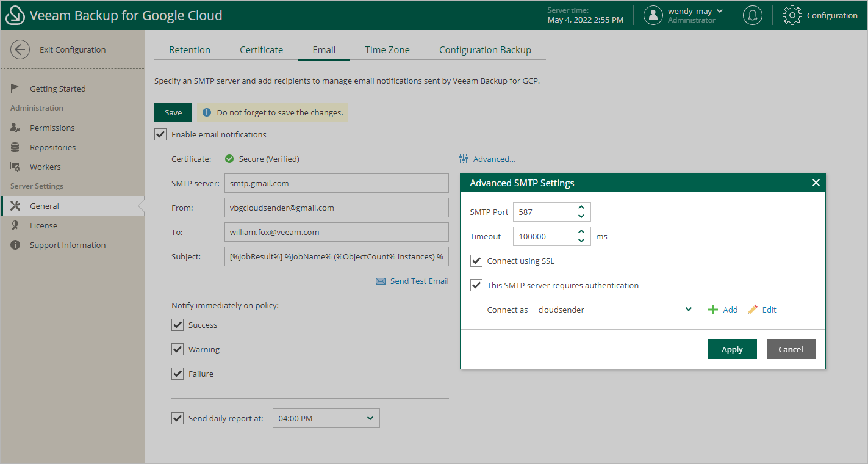Click the green Secure Verified checkmark icon

click(229, 159)
